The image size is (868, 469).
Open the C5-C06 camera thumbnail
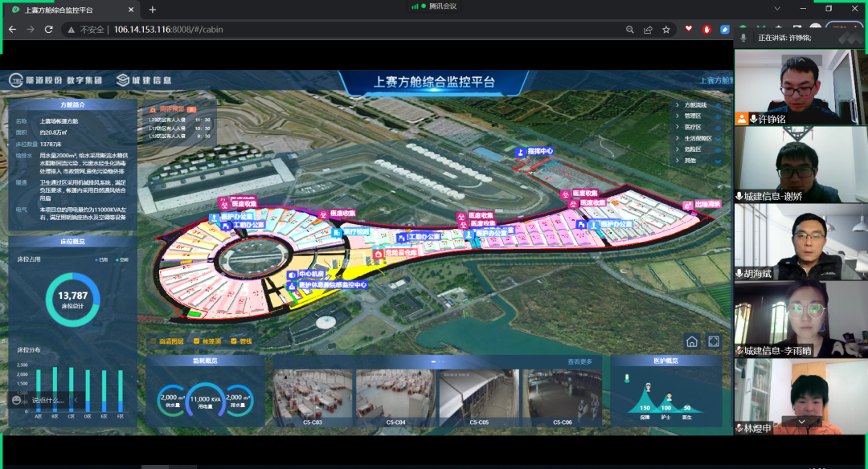pos(563,398)
